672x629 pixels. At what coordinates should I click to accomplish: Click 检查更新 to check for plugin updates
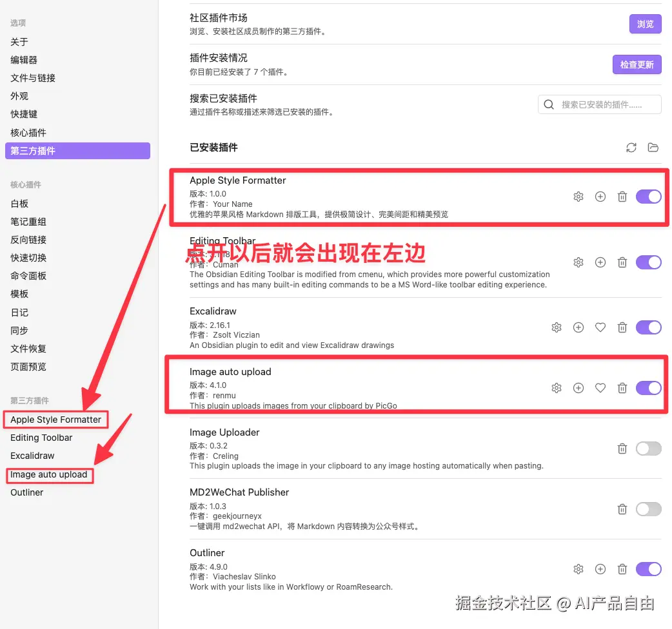coord(637,64)
